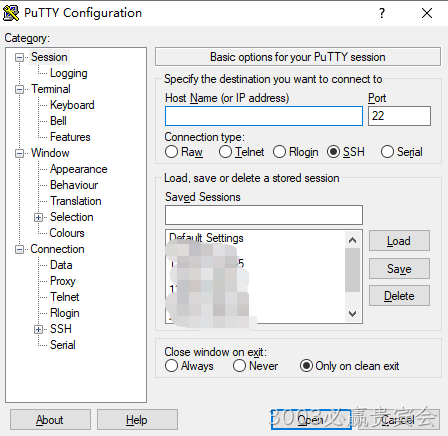Open the Serial category in the Category tree
448x436 pixels.
[x=63, y=345]
